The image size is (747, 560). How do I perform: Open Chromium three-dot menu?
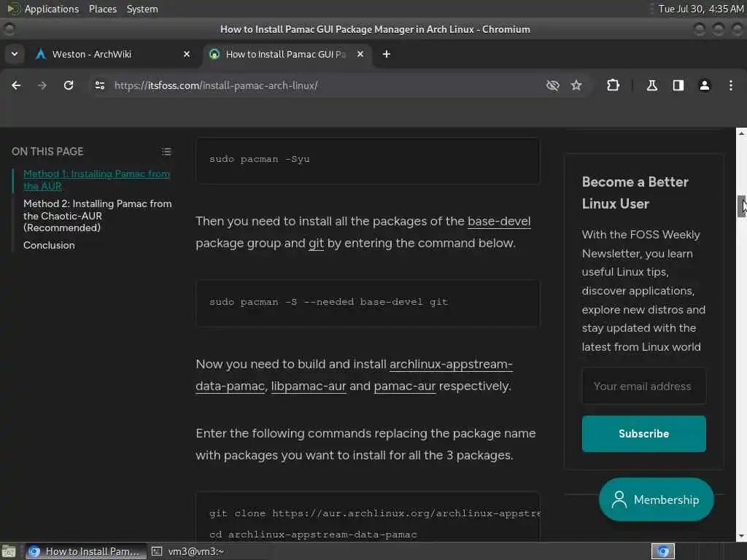click(731, 85)
